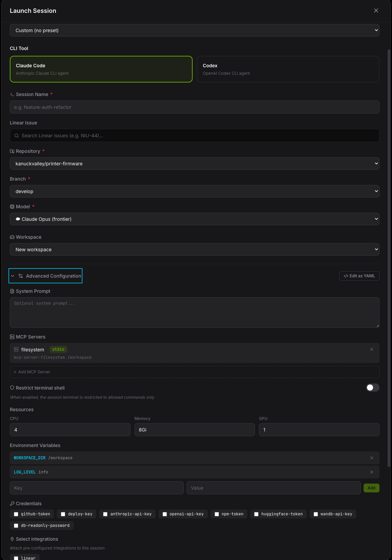Click the server icon beside MCP Servers
This screenshot has height=560, width=392.
coord(12,337)
